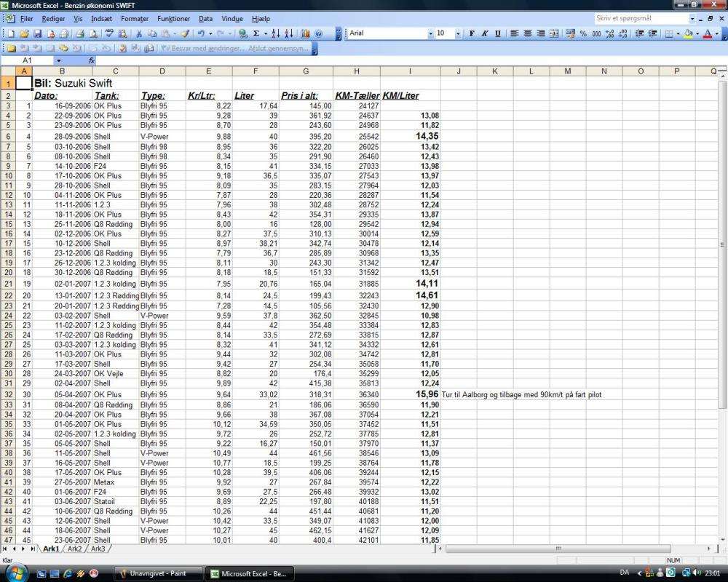This screenshot has height=582, width=728.
Task: Click the Windows Start button
Action: tap(15, 573)
